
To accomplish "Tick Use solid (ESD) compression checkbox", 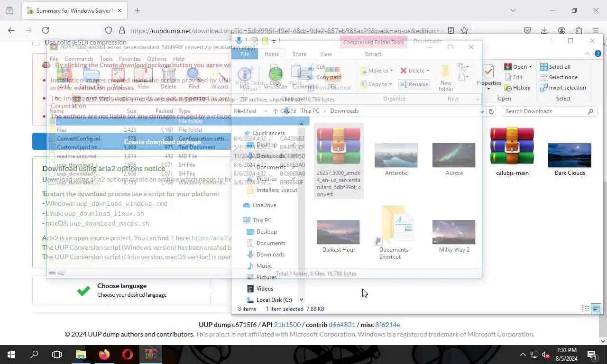I will 36,42.
